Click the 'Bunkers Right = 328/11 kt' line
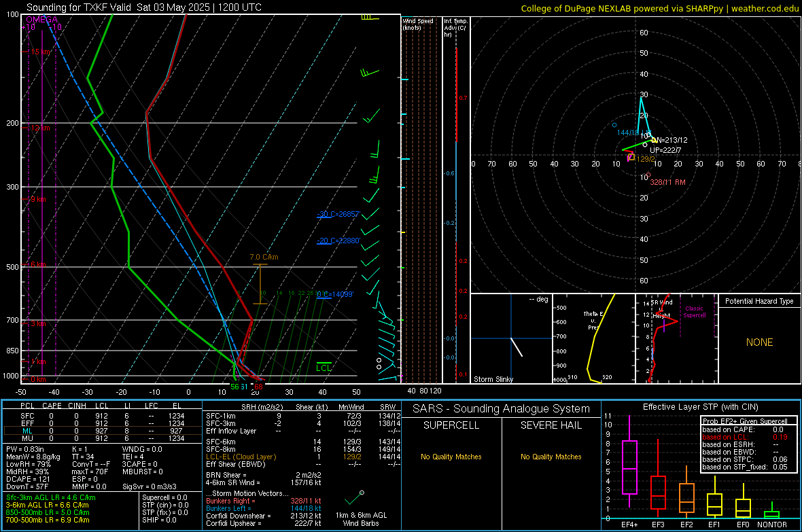The image size is (802, 532). [264, 501]
